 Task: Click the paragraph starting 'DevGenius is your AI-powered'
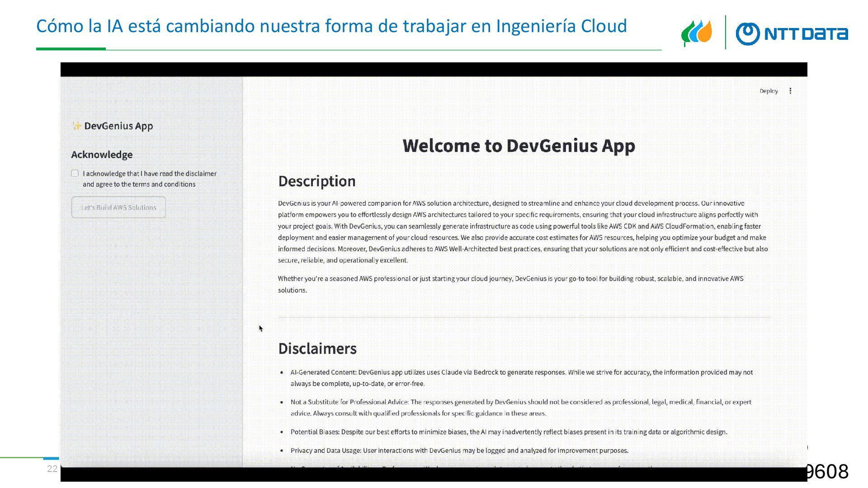click(523, 232)
